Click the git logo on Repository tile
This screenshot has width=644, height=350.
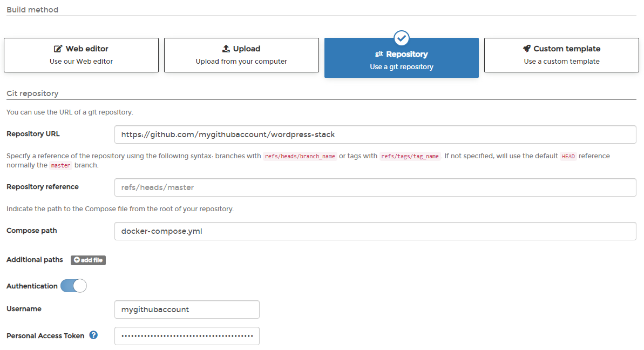point(379,54)
